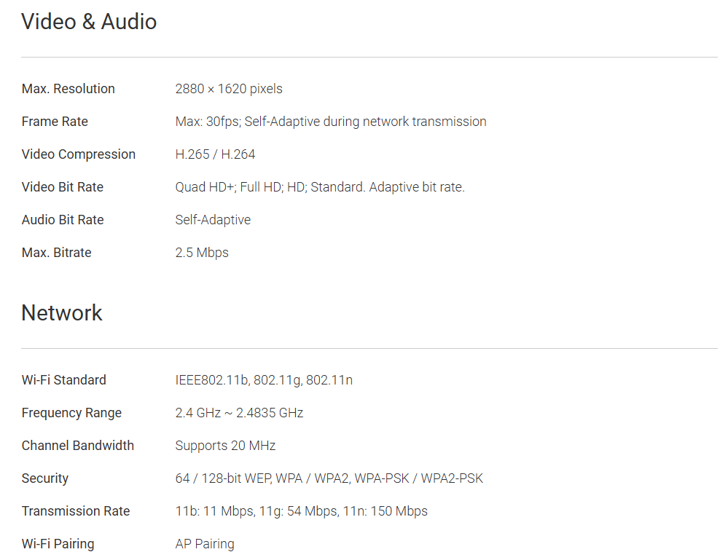This screenshot has height=560, width=728.
Task: Select the Frame Rate label
Action: 55,122
